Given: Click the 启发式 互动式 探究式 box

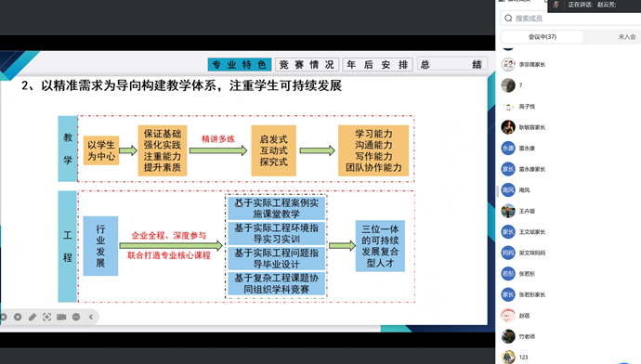Looking at the screenshot, I should (x=273, y=150).
